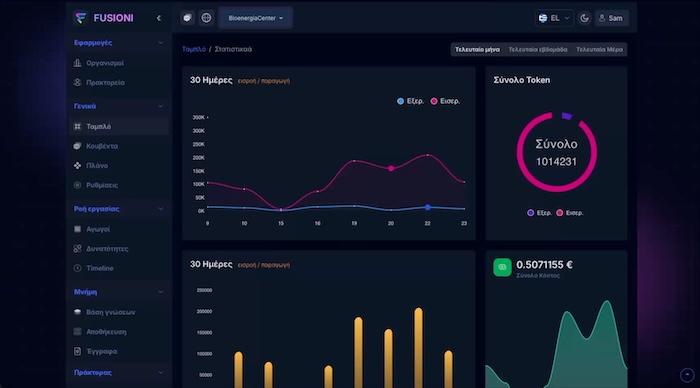700x388 pixels.
Task: Switch to Τελευταία Μέρα tab
Action: 599,50
